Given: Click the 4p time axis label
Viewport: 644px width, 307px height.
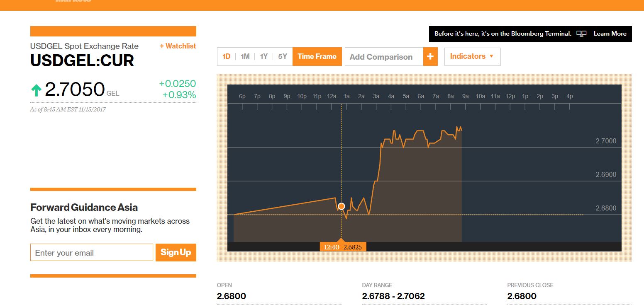Looking at the screenshot, I should click(570, 96).
